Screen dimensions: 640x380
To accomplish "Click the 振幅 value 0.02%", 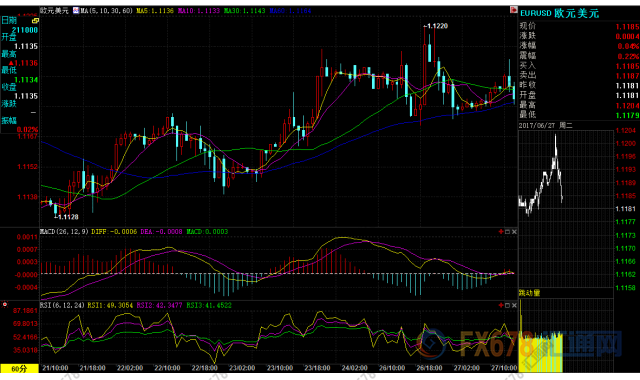I will pos(27,129).
